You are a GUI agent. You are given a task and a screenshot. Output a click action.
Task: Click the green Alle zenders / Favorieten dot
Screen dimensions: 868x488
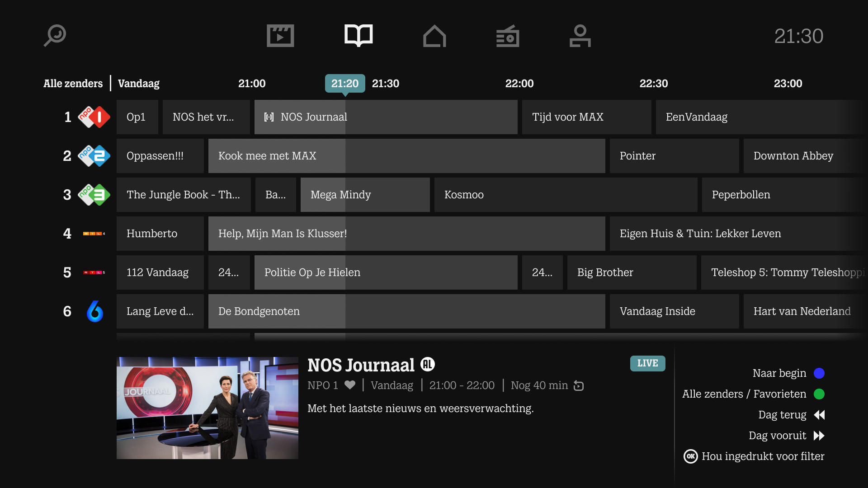[x=819, y=394]
